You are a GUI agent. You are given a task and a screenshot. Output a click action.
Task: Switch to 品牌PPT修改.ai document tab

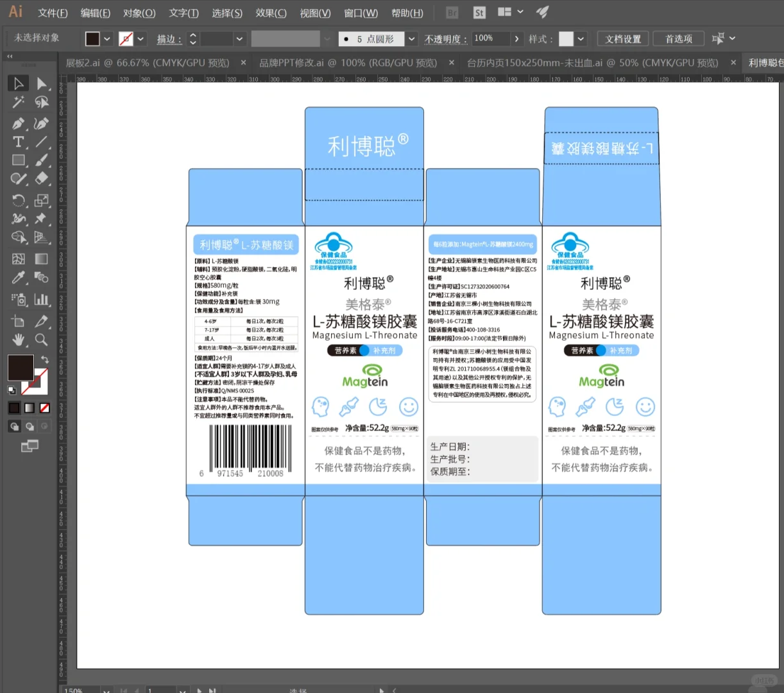point(348,62)
